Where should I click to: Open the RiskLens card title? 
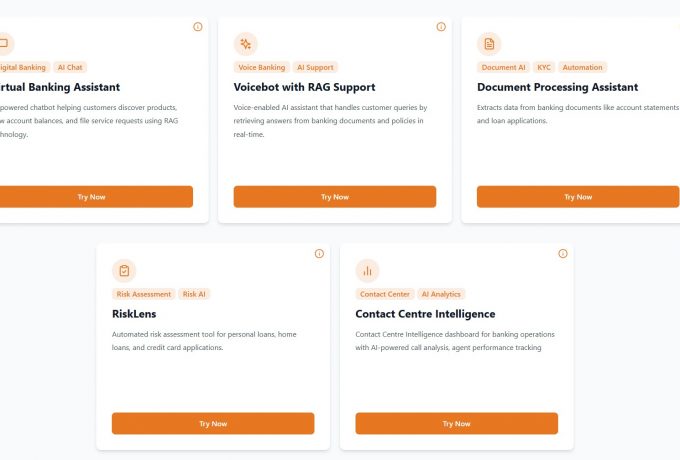[x=135, y=314]
